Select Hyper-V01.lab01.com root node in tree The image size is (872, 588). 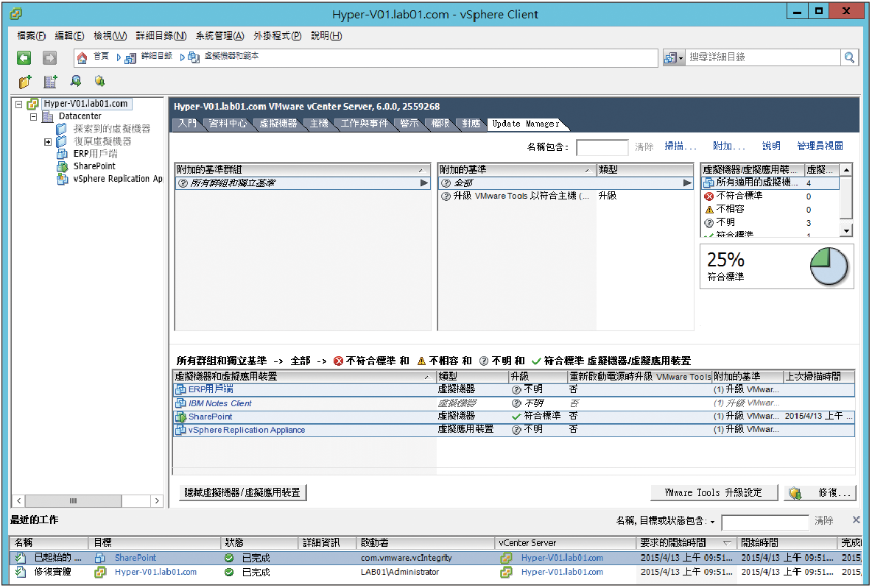(x=85, y=103)
